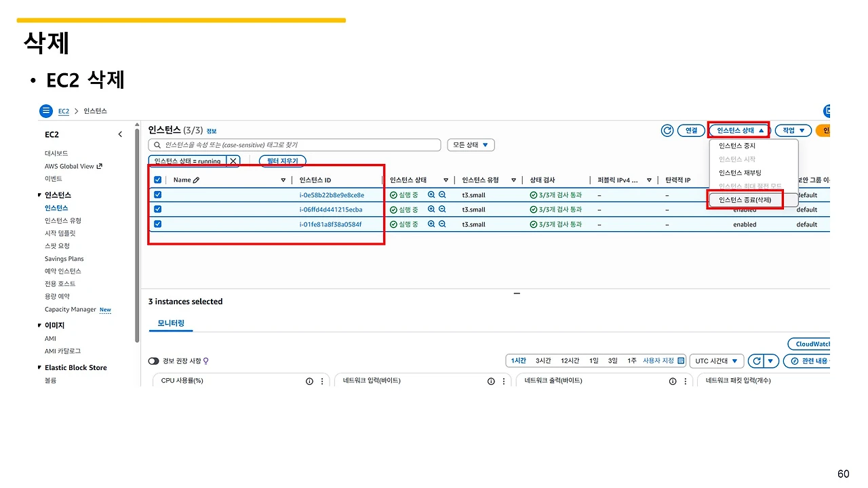Click the EC2 breadcrumb link
The image size is (868, 488).
pyautogui.click(x=64, y=111)
